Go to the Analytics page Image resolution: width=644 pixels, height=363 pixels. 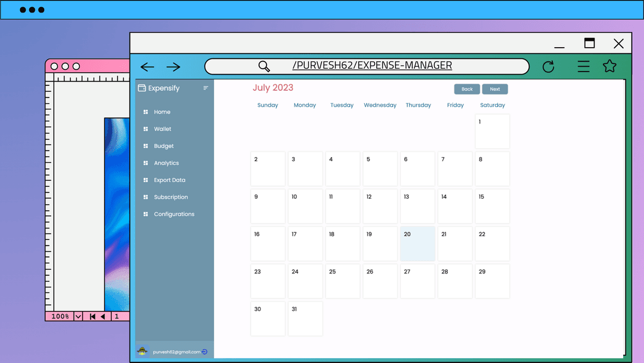166,163
